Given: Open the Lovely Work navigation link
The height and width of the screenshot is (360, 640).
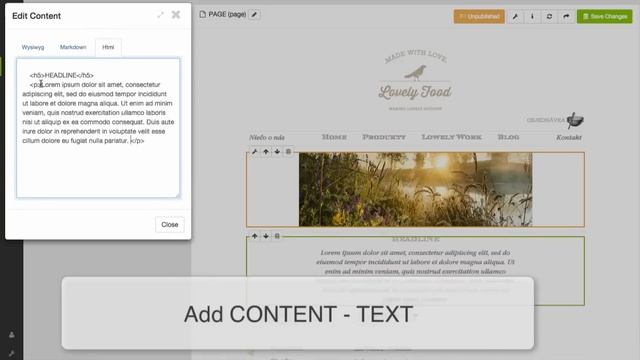Looking at the screenshot, I should 452,137.
